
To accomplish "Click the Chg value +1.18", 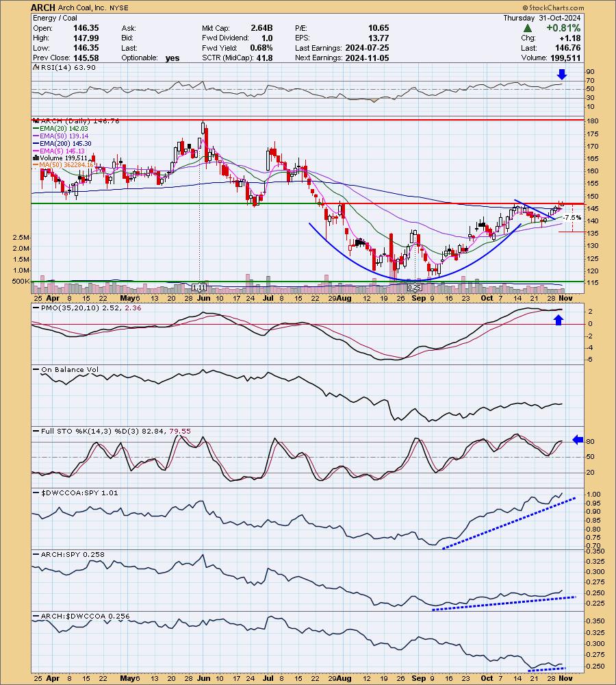I will coord(570,38).
